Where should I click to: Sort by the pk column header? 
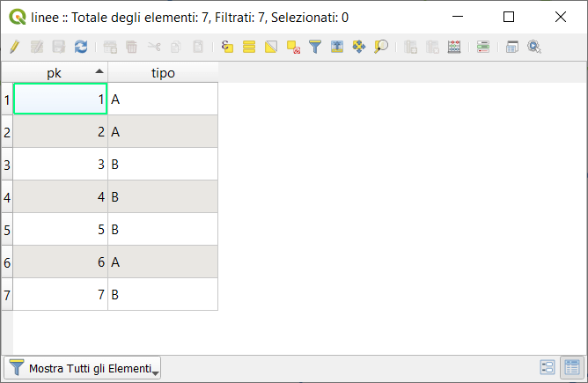point(60,73)
